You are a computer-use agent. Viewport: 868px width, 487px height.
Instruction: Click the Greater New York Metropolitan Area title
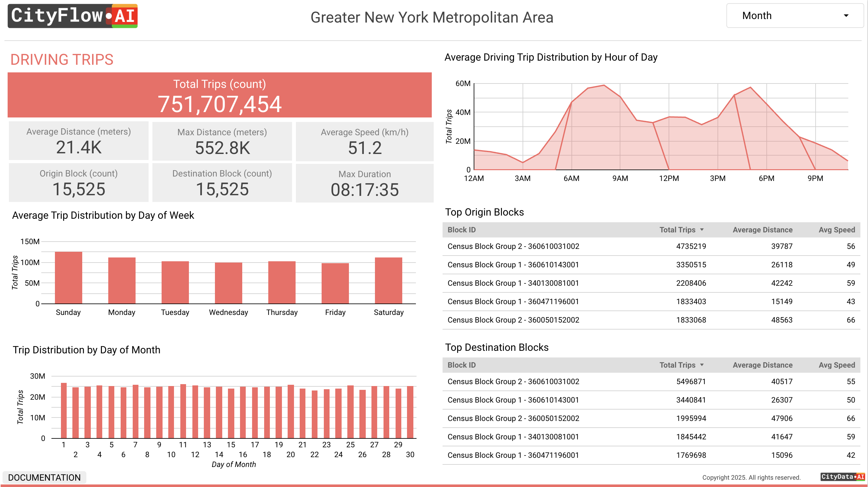[x=432, y=17]
